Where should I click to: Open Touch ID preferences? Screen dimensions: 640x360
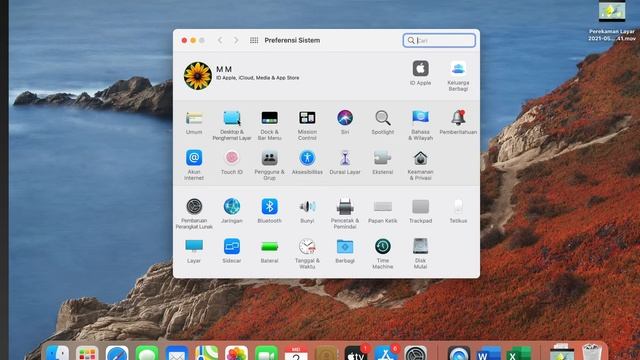pyautogui.click(x=231, y=162)
